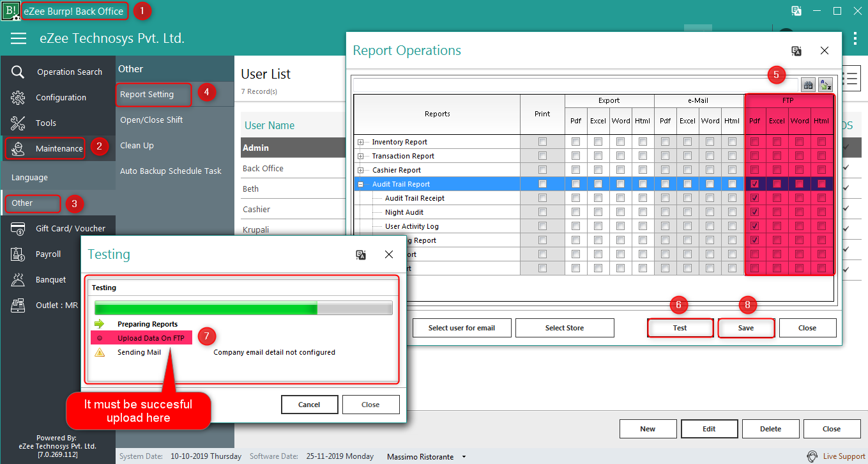Viewport: 868px width, 464px height.
Task: Click New button in User List
Action: coord(648,429)
